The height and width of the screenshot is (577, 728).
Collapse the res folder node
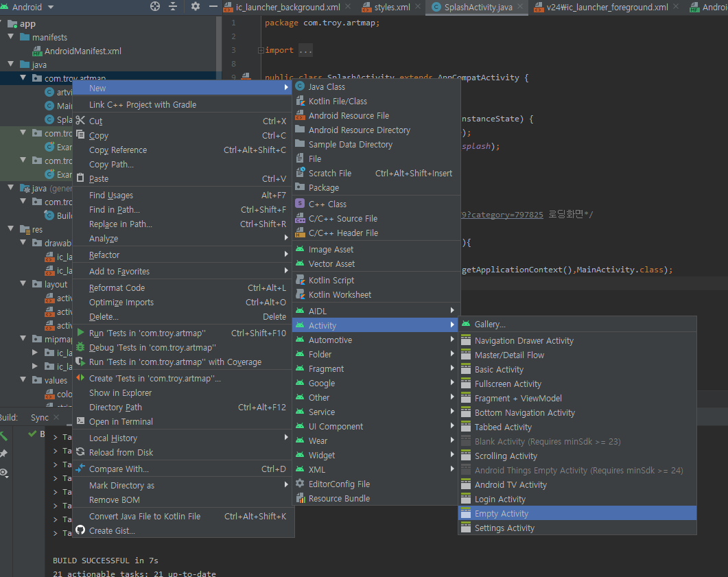[x=11, y=228]
